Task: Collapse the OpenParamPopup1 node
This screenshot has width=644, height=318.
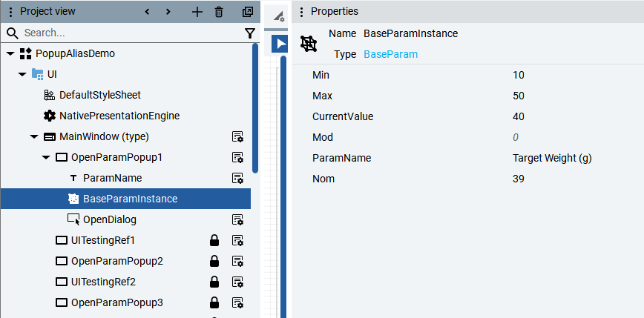Action: pos(46,158)
